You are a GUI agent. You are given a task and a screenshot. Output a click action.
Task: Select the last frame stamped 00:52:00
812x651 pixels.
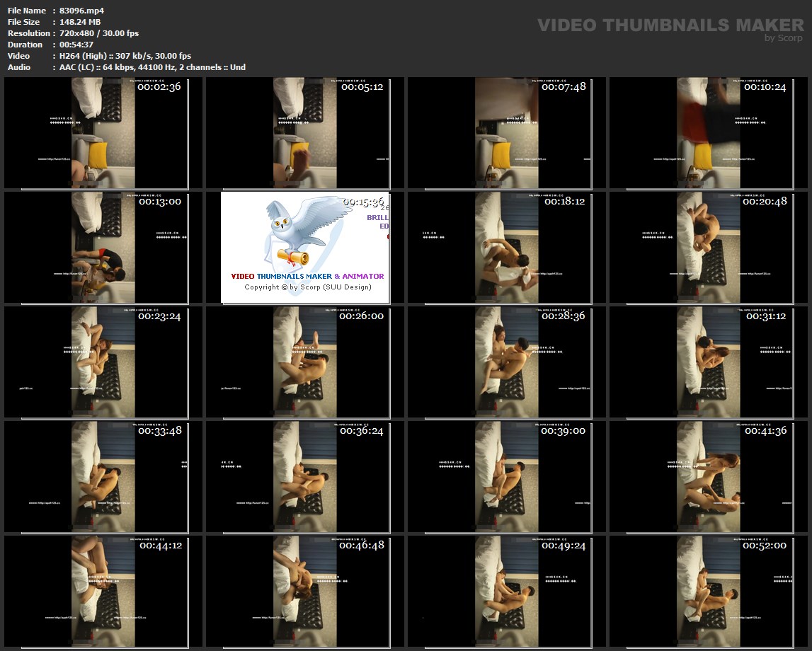(708, 591)
